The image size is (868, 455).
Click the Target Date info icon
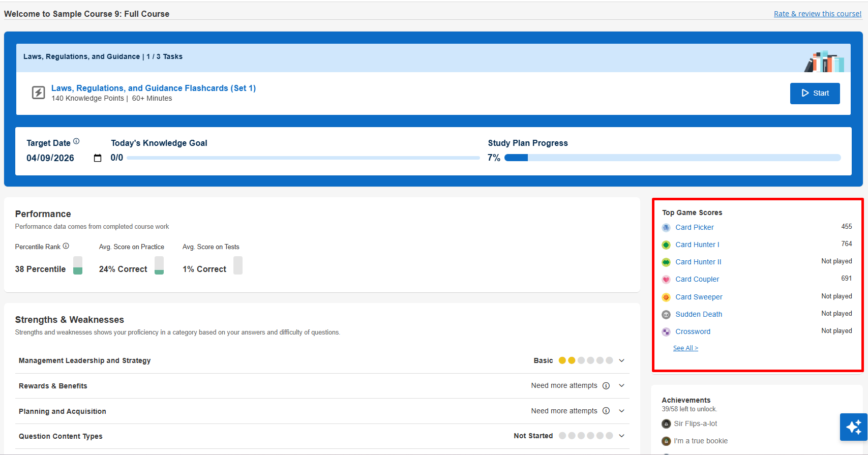coord(76,141)
